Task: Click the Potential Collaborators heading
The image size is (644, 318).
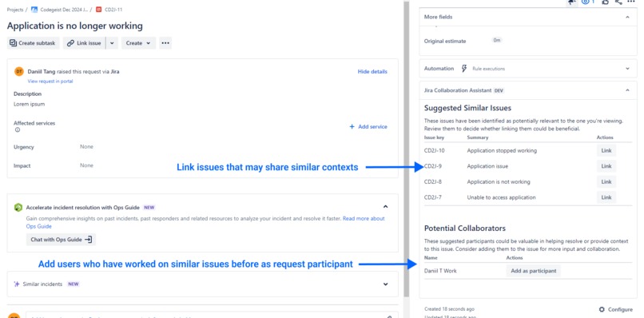Action: coord(464,228)
